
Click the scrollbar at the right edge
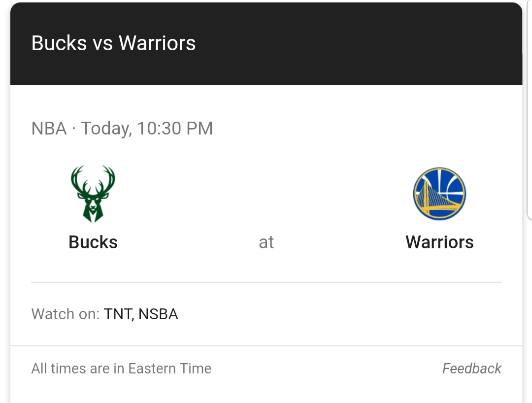pyautogui.click(x=530, y=108)
